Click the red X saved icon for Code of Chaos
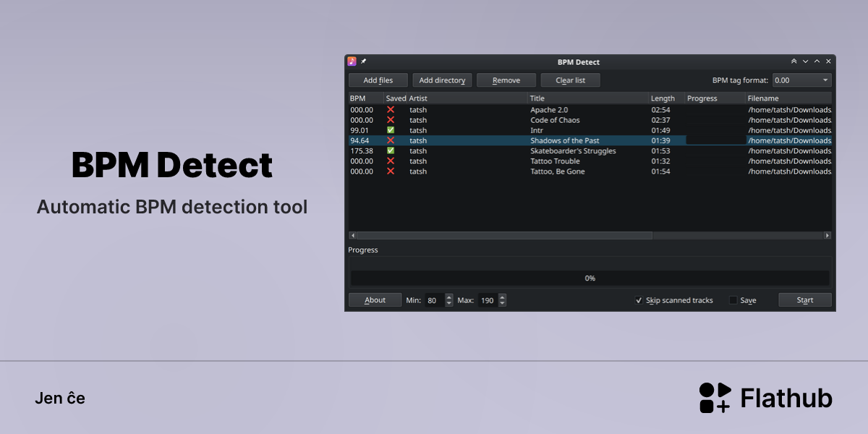 (391, 120)
